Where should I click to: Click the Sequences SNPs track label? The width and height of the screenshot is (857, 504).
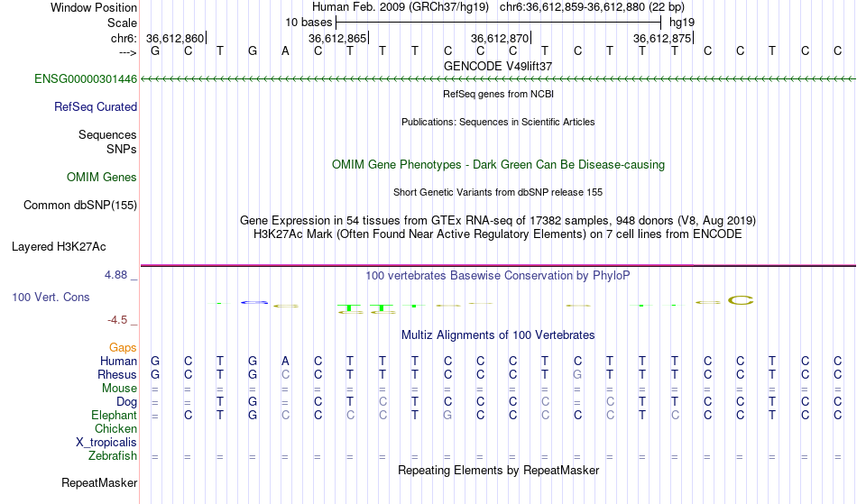[107, 142]
